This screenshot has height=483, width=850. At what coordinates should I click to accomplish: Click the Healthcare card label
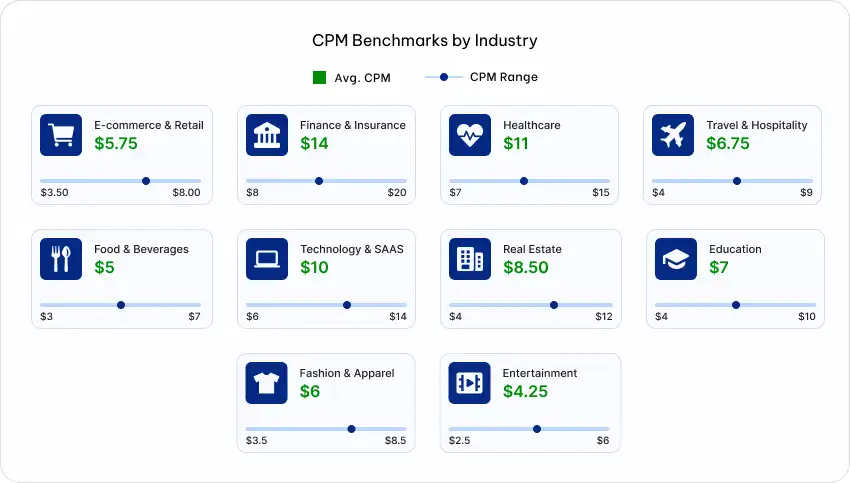[531, 125]
